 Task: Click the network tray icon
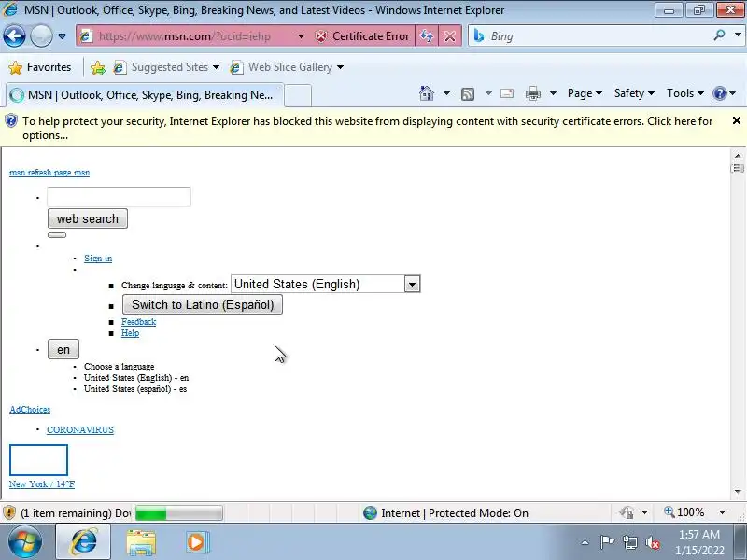(629, 542)
